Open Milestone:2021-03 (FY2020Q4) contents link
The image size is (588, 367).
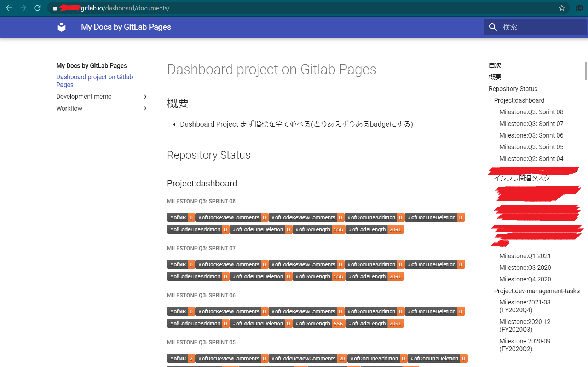(x=525, y=306)
